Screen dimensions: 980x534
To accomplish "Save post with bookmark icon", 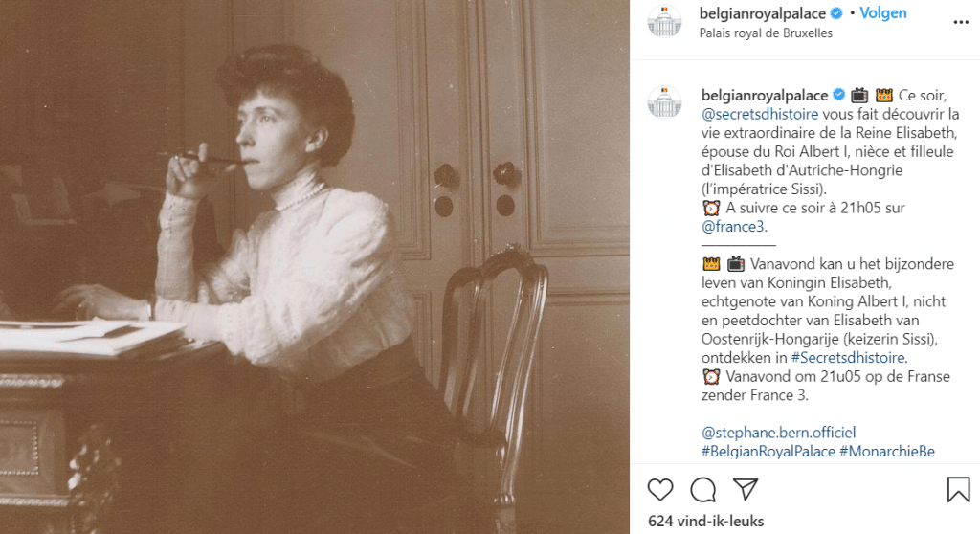I will [x=958, y=490].
